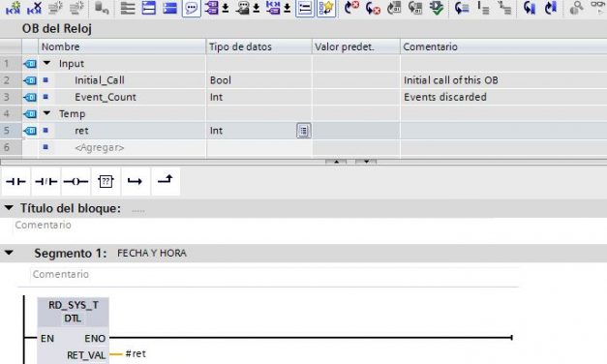This screenshot has height=364, width=607.
Task: Open data type selector for ret
Action: [x=304, y=131]
